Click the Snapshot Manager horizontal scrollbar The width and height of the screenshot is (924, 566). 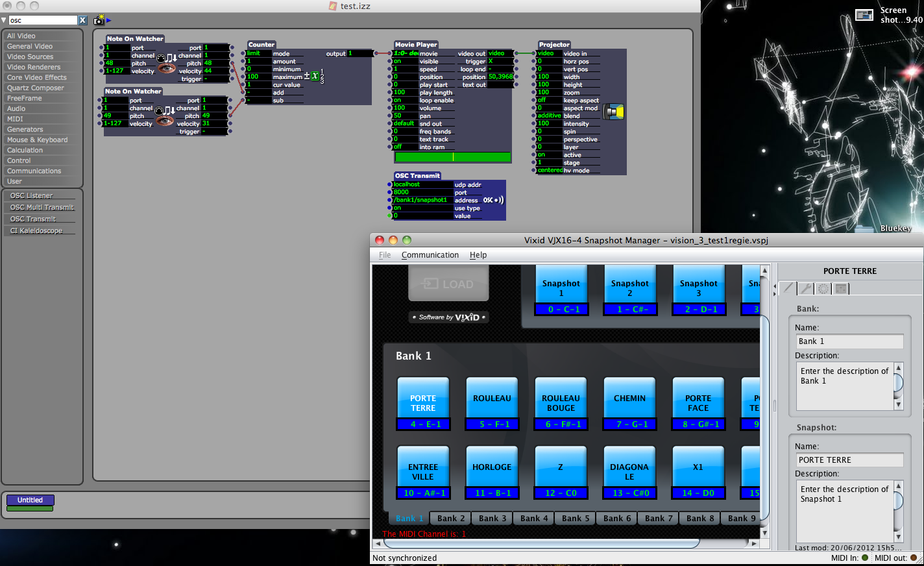566,543
